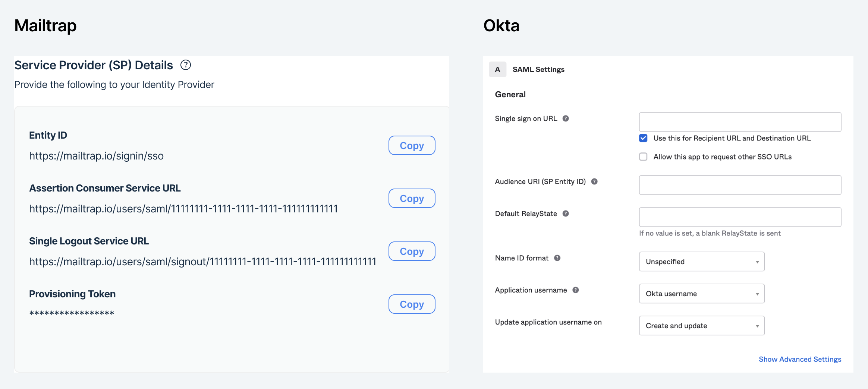Click help icon next to Service Provider Details

click(x=186, y=65)
